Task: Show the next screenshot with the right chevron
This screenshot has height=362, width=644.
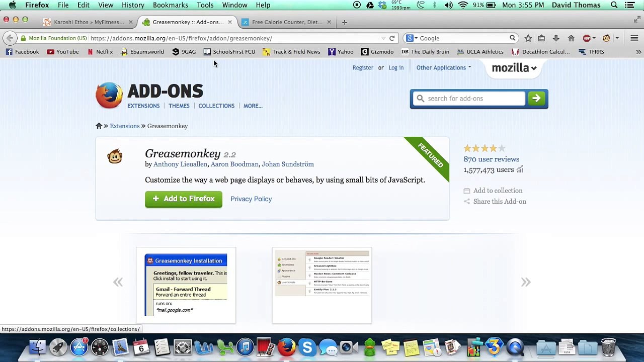Action: point(526,282)
